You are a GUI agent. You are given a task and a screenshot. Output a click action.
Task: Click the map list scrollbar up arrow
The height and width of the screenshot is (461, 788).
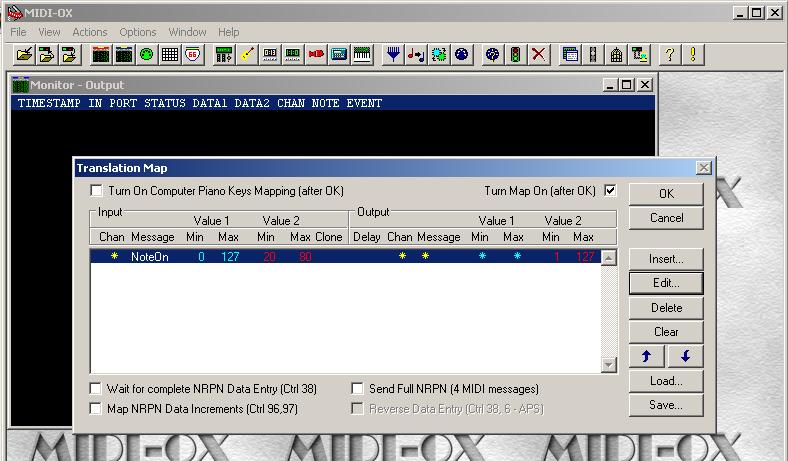(609, 258)
